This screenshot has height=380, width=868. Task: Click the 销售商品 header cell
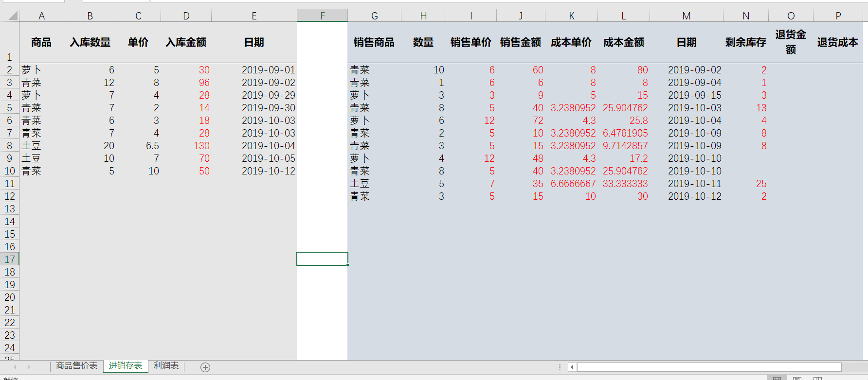[x=374, y=42]
